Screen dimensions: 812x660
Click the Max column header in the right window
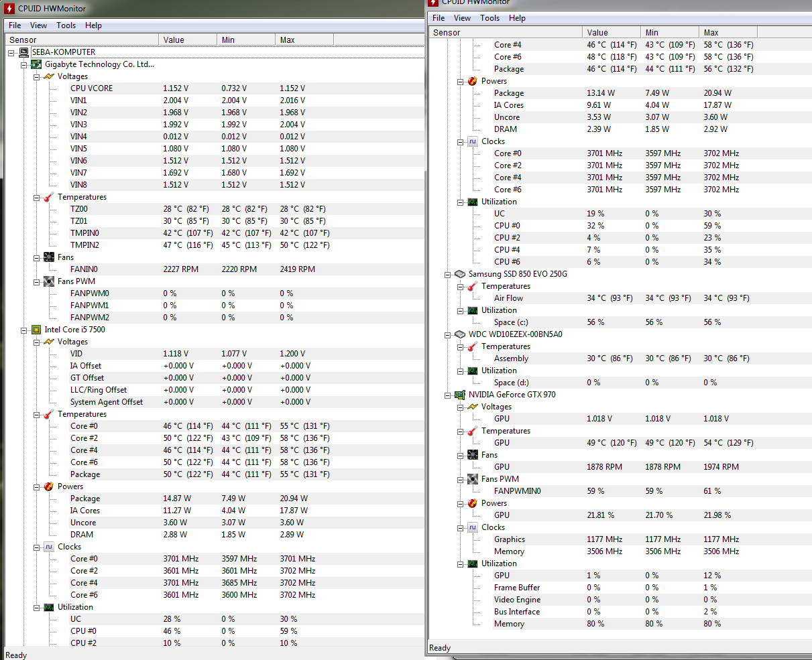point(728,32)
